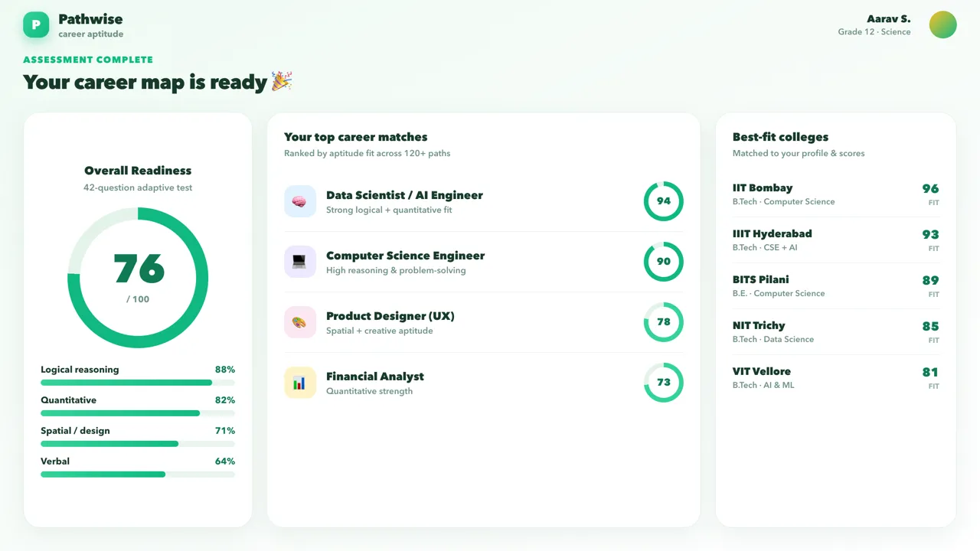Screen dimensions: 980x551
Task: Click the 78 score ring for Product Designer
Action: coord(663,322)
